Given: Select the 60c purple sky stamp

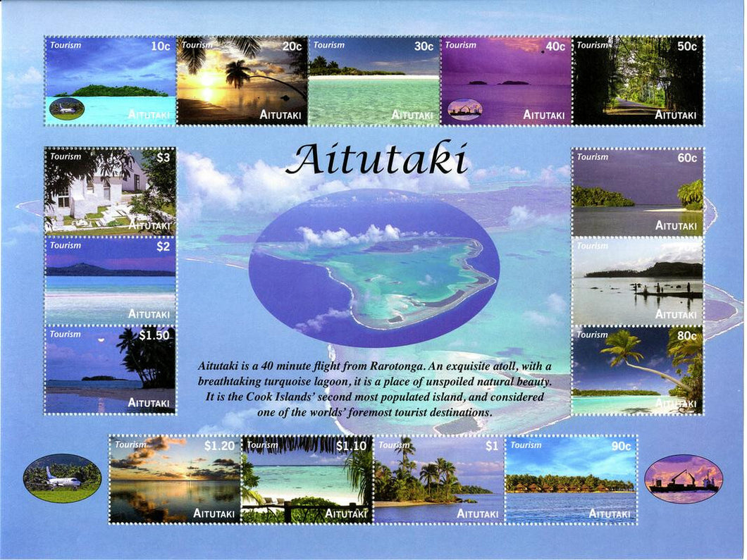Looking at the screenshot, I should point(637,192).
